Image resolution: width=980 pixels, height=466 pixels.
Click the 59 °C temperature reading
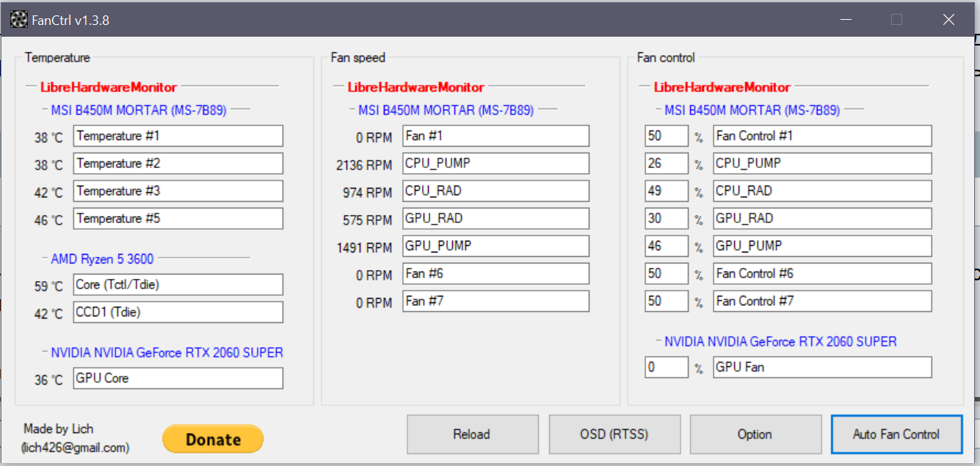(x=48, y=286)
